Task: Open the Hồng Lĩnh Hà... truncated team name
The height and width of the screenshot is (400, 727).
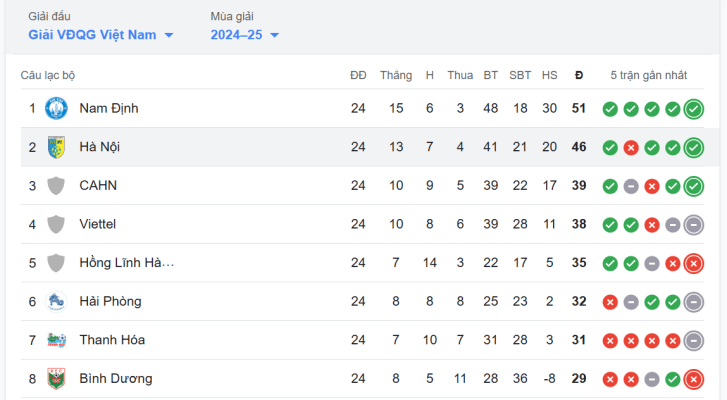Action: pos(127,263)
